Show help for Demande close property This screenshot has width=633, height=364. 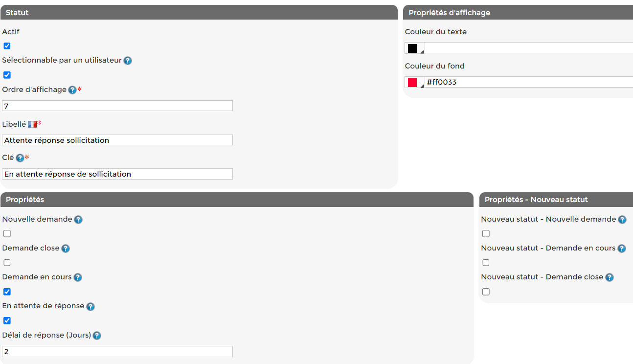click(66, 249)
